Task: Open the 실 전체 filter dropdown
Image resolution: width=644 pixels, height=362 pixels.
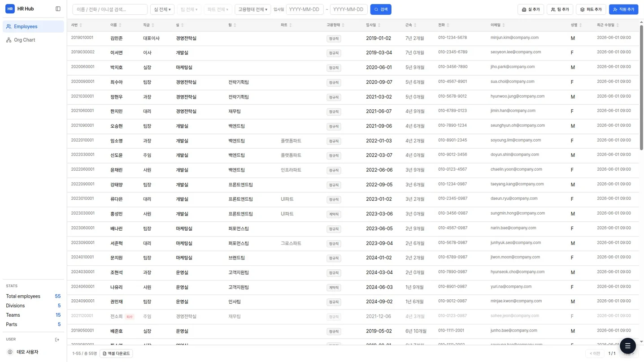Action: [x=162, y=9]
